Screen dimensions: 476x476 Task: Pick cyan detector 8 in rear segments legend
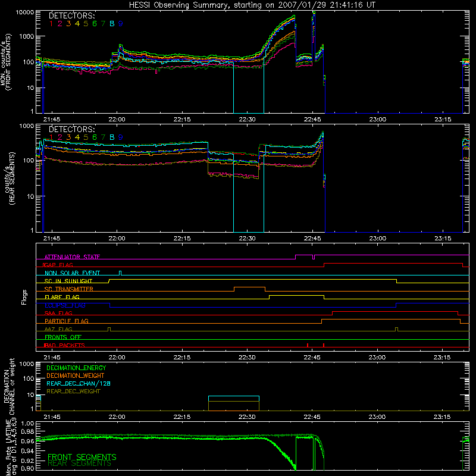click(112, 137)
